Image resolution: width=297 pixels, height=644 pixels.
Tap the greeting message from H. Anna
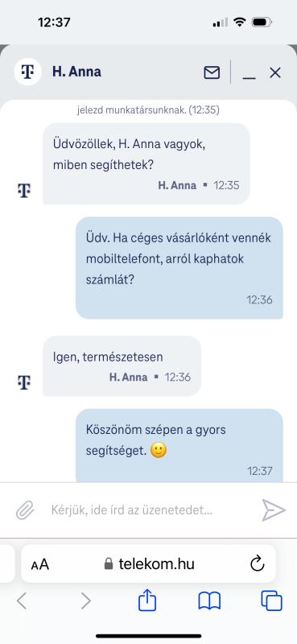point(146,163)
